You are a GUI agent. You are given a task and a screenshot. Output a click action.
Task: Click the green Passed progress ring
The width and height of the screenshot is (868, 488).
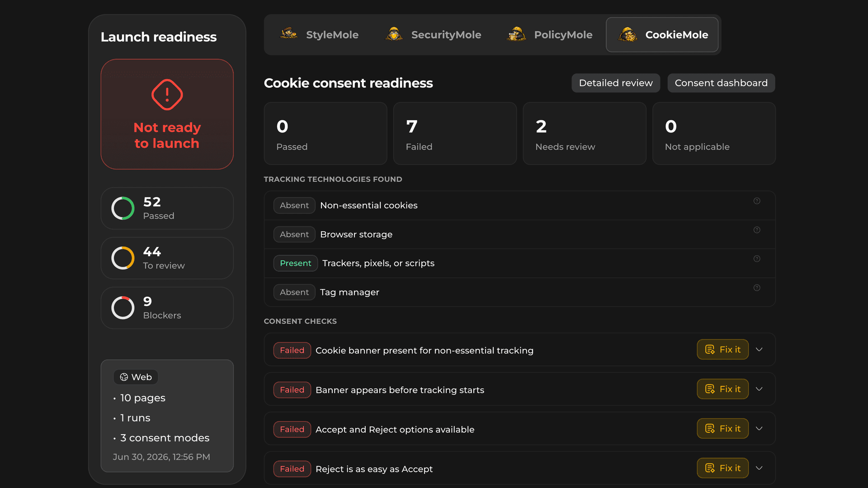123,208
